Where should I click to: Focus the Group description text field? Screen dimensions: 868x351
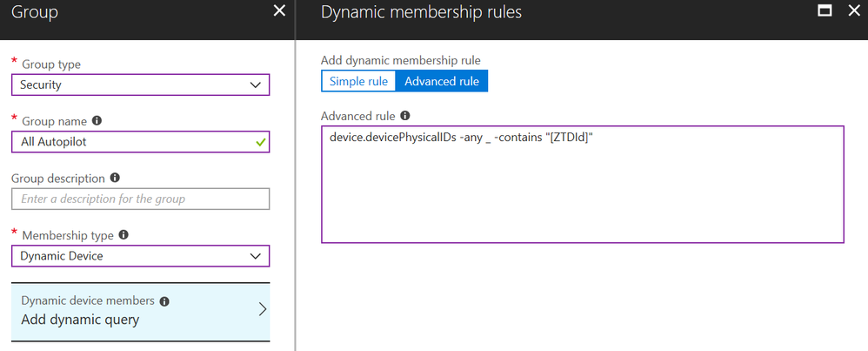coord(140,199)
